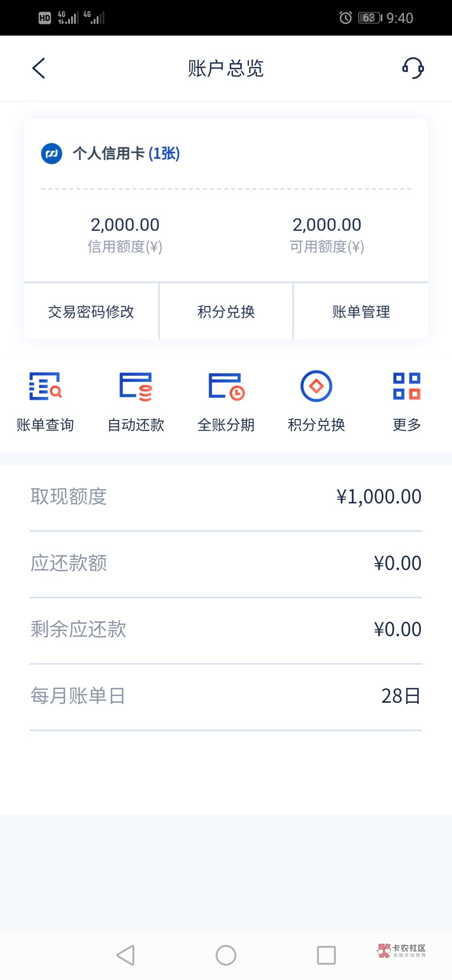The image size is (452, 980).
Task: Open the 剩余应还款 row
Action: (x=226, y=629)
